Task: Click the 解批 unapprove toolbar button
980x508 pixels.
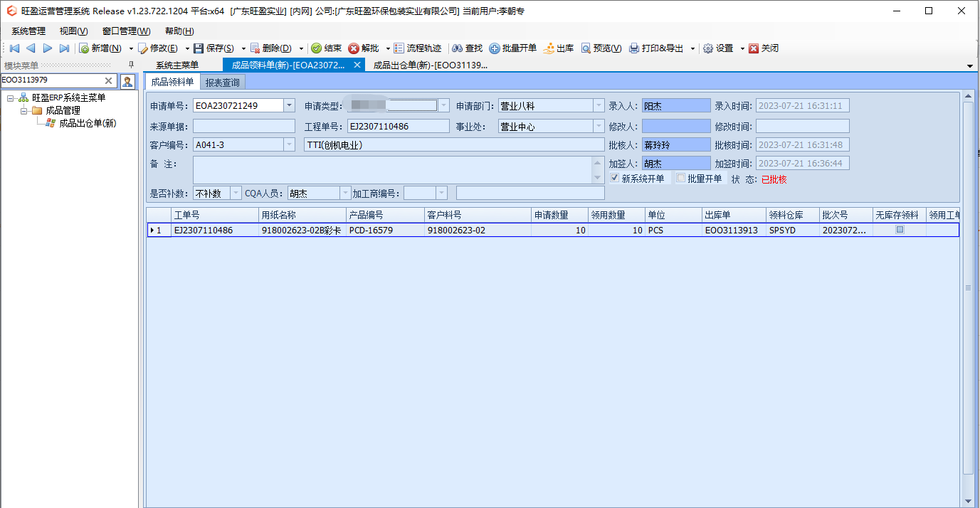Action: tap(364, 48)
